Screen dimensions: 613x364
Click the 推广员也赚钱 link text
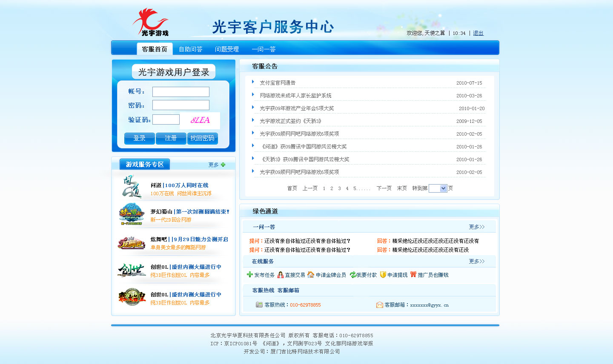[433, 275]
